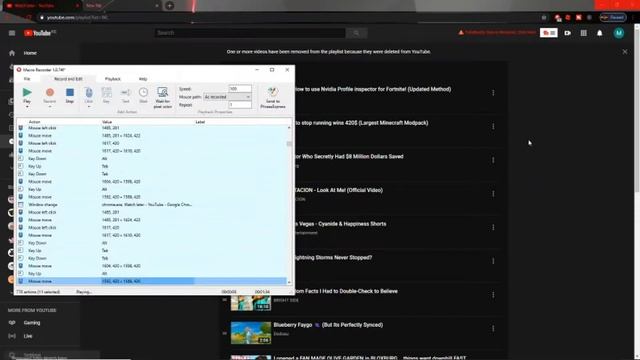Screen dimensions: 640x360
Task: Click the YouTube create video camera icon
Action: (567, 33)
